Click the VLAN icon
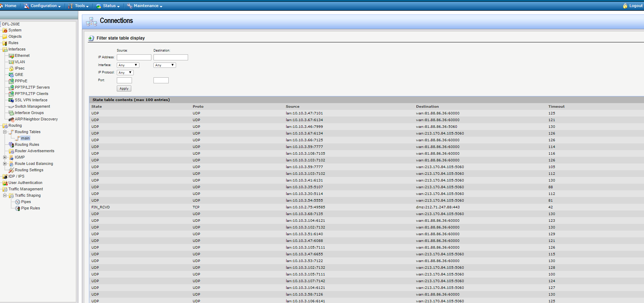The height and width of the screenshot is (303, 644). click(11, 62)
